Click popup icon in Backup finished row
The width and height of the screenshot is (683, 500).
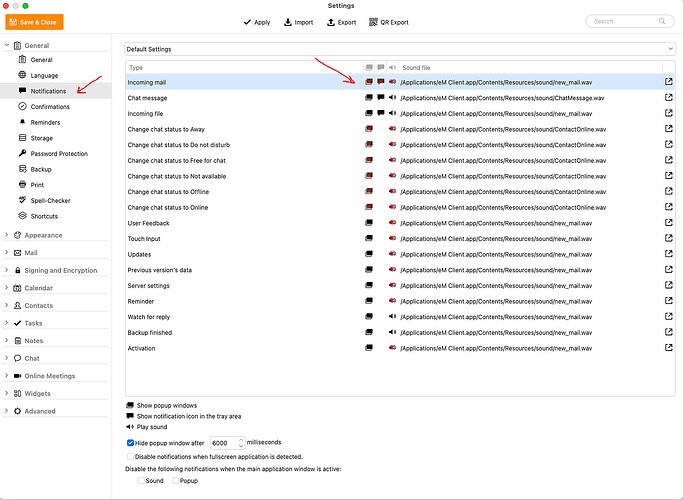(x=369, y=332)
